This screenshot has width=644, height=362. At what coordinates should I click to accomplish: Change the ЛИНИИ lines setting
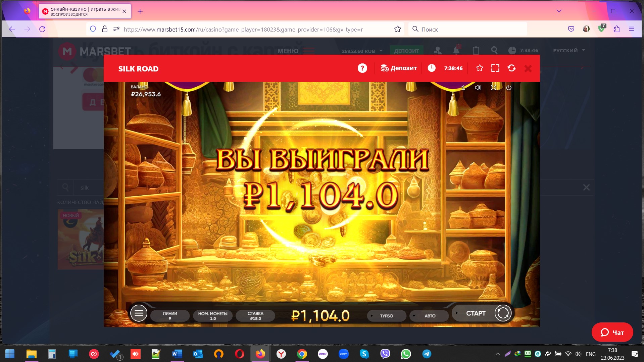tap(170, 316)
